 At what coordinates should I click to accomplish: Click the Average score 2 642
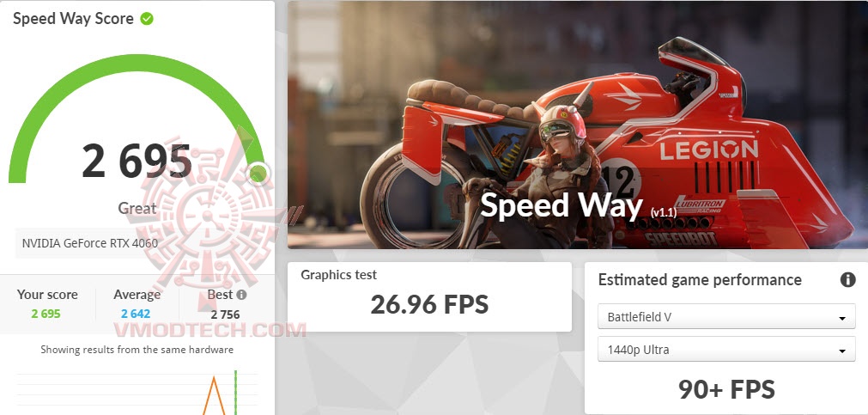(136, 314)
